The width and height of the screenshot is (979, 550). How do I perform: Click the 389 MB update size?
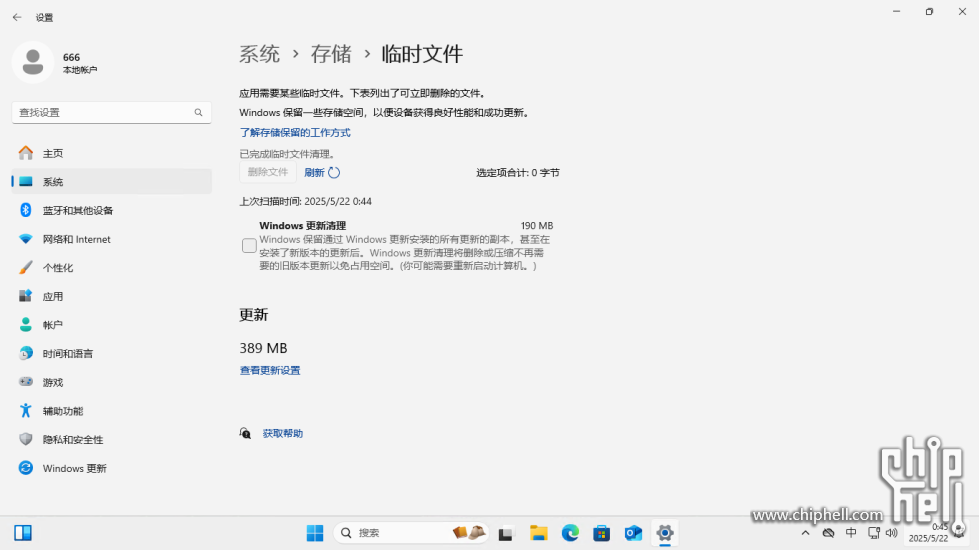tap(263, 348)
